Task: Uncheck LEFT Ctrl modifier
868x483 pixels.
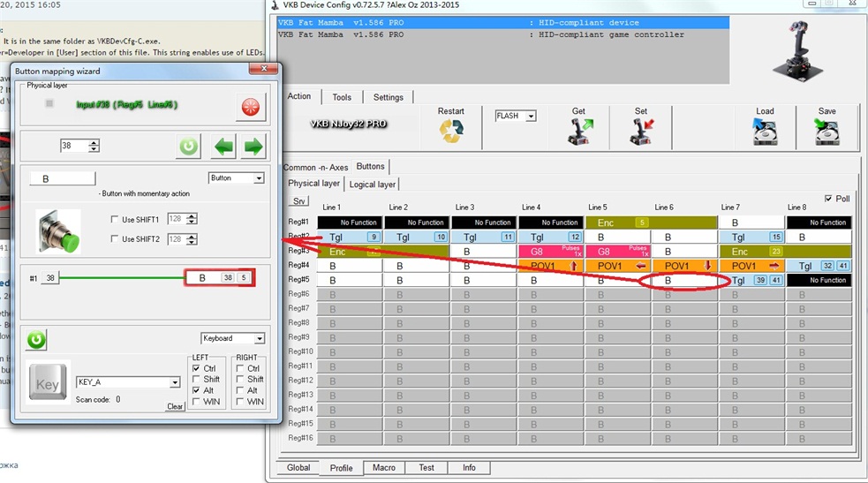Action: tap(196, 368)
